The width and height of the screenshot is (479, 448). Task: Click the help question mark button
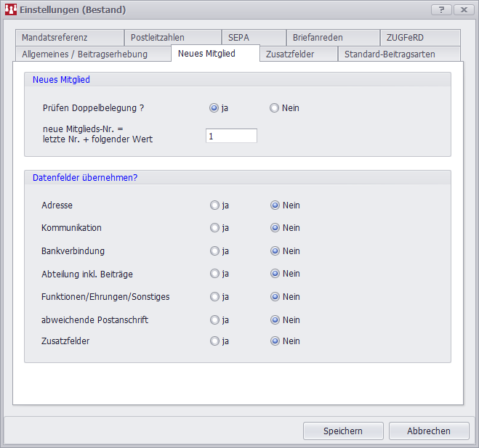441,9
